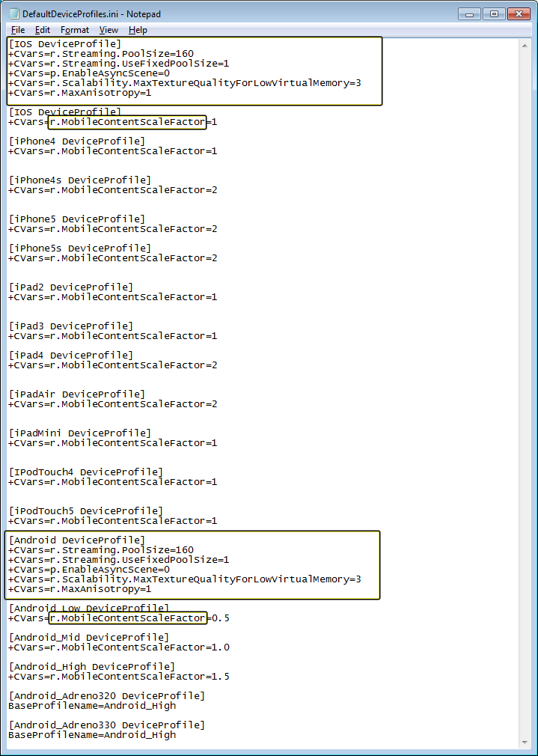
Task: Click the MobileContentScaleFactor=1.5 line
Action: (x=118, y=677)
